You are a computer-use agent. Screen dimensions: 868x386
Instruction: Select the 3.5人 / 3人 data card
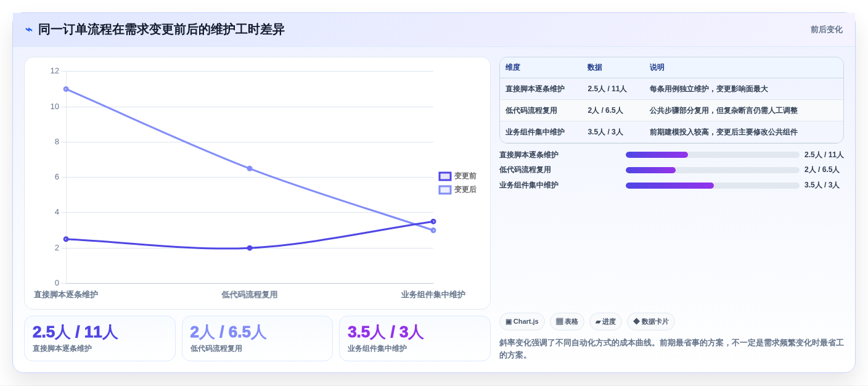click(x=415, y=339)
